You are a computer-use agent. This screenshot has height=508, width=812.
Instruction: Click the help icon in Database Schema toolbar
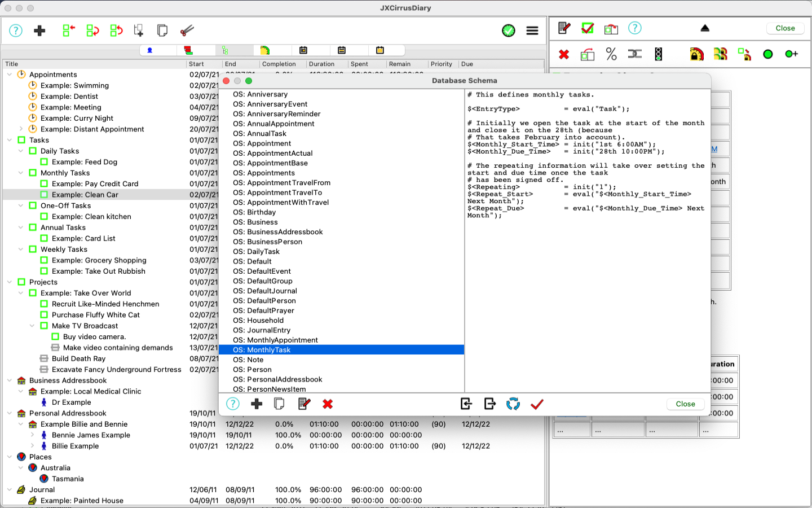click(x=233, y=404)
